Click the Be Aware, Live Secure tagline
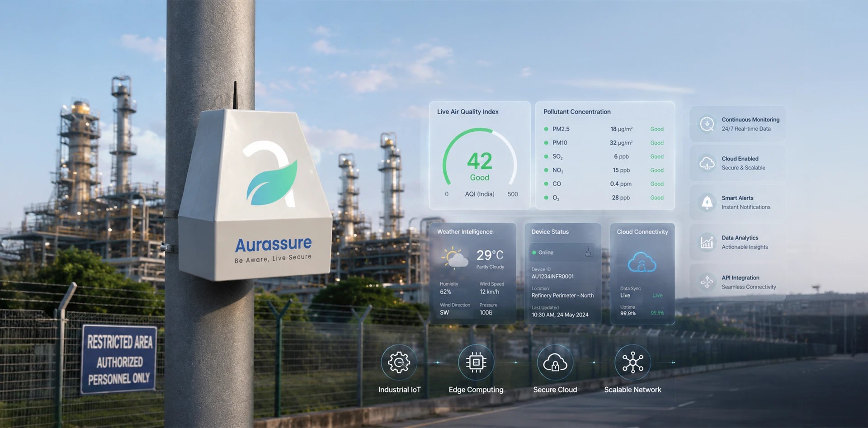The height and width of the screenshot is (428, 868). pyautogui.click(x=273, y=258)
